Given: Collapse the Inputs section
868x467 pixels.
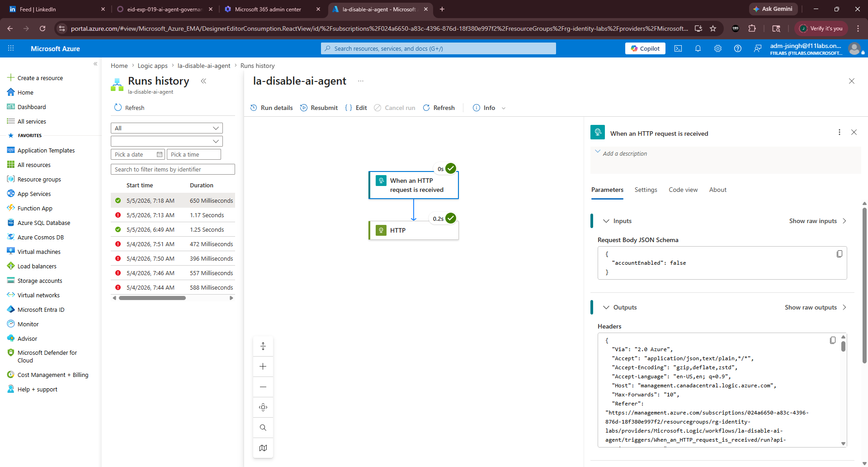Looking at the screenshot, I should point(606,221).
